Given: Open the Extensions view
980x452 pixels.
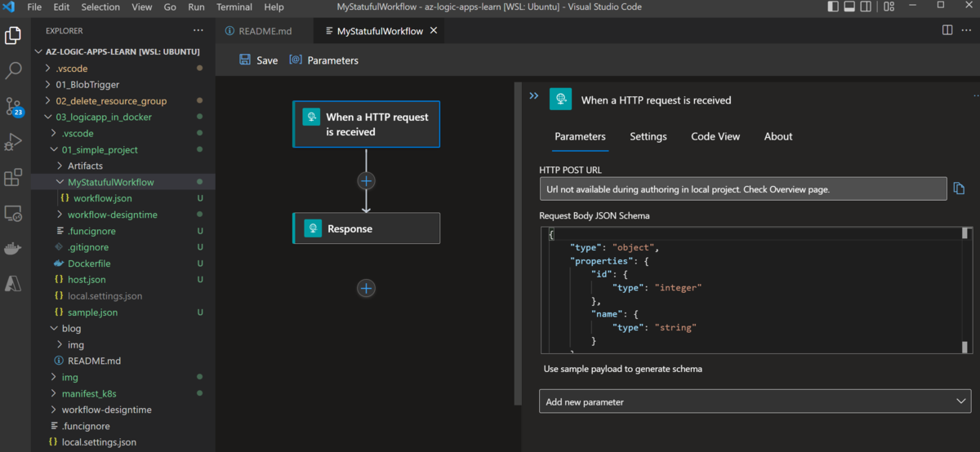Looking at the screenshot, I should click(13, 178).
